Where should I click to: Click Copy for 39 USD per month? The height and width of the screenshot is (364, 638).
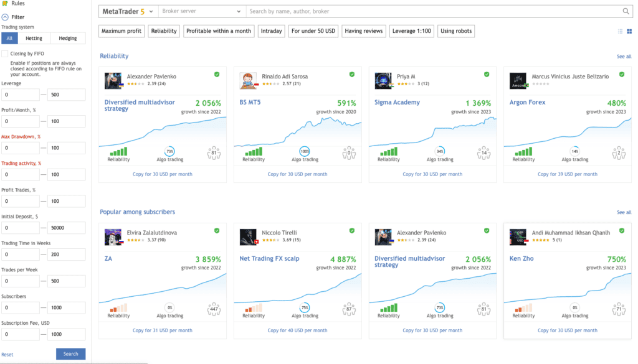[567, 174]
